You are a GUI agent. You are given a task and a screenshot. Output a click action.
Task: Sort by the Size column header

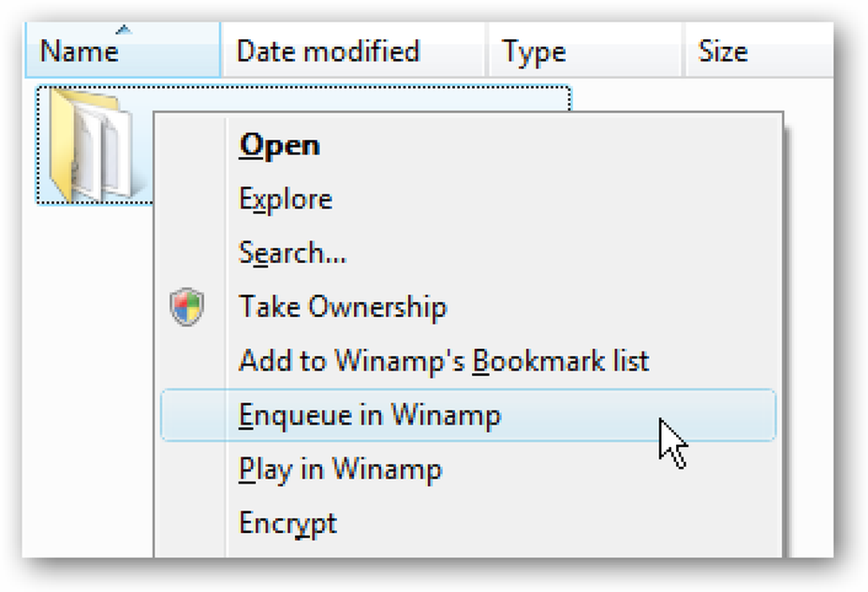pyautogui.click(x=759, y=50)
